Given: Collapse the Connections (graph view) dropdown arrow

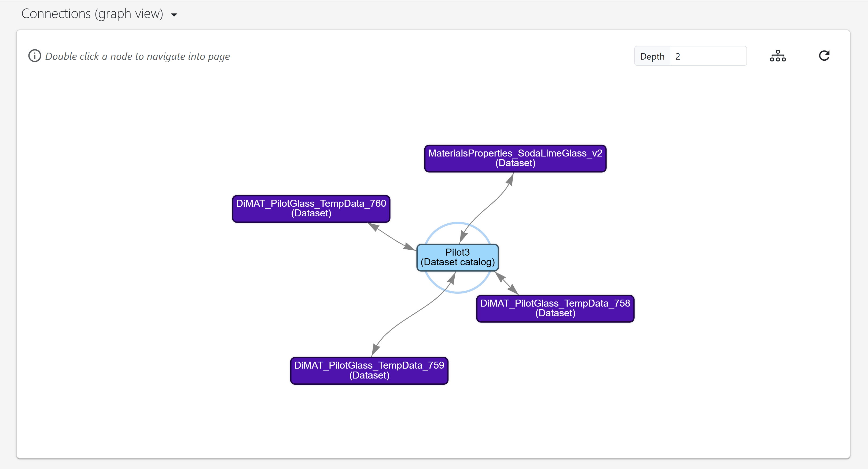Looking at the screenshot, I should click(174, 15).
